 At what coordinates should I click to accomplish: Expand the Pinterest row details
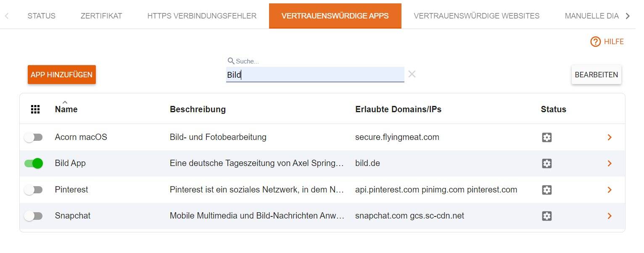point(610,190)
